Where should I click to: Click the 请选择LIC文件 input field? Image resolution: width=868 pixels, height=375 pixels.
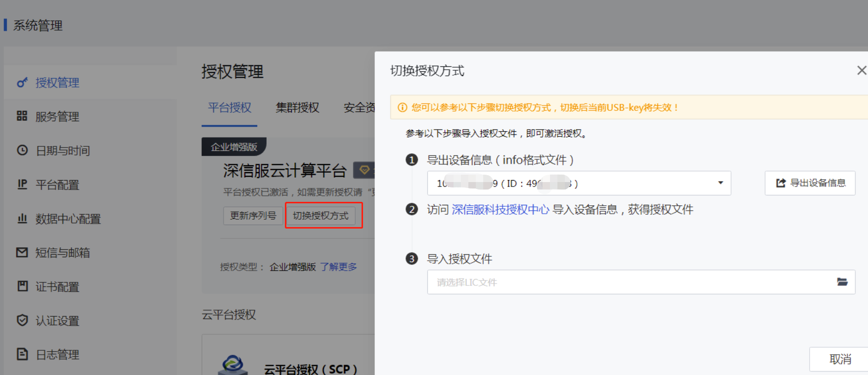pyautogui.click(x=628, y=282)
